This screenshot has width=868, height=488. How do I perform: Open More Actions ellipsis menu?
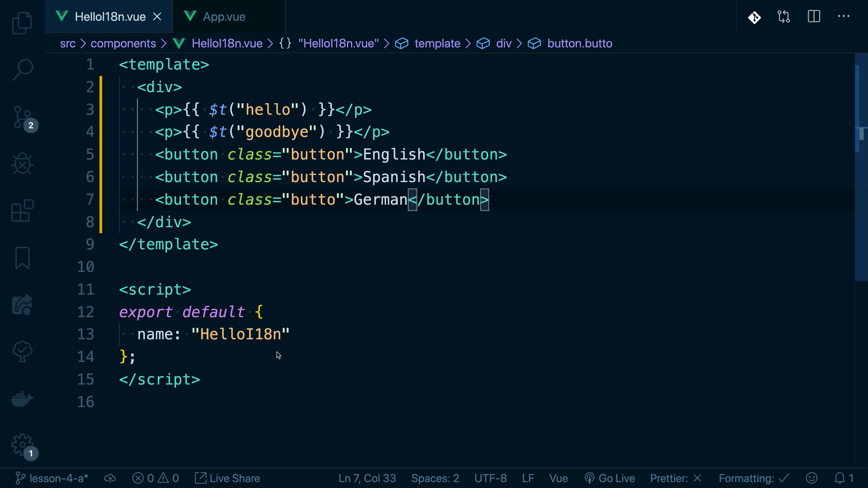[x=843, y=16]
